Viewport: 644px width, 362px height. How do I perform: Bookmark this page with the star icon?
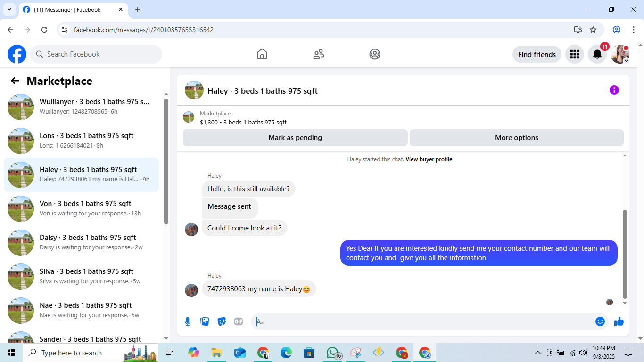[x=593, y=30]
